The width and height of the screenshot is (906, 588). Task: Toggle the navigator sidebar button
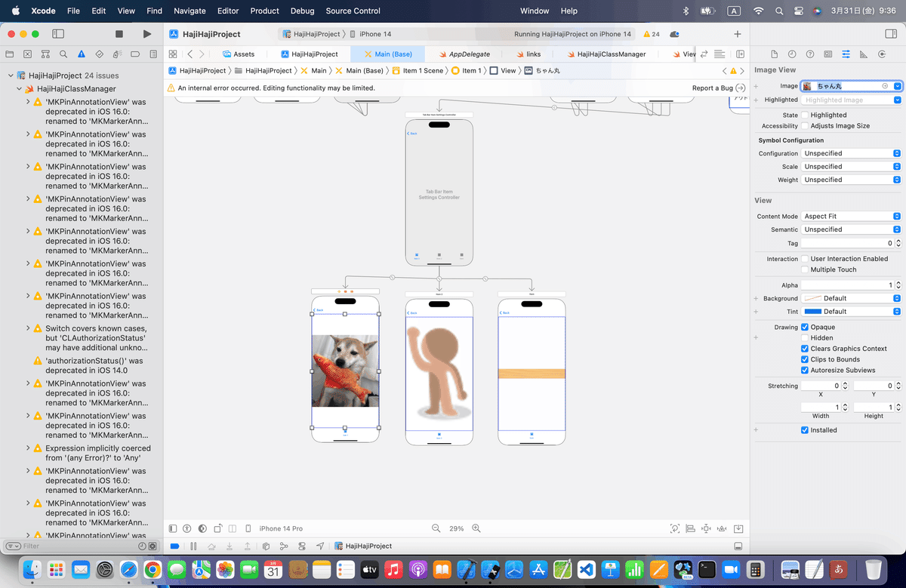click(x=57, y=34)
